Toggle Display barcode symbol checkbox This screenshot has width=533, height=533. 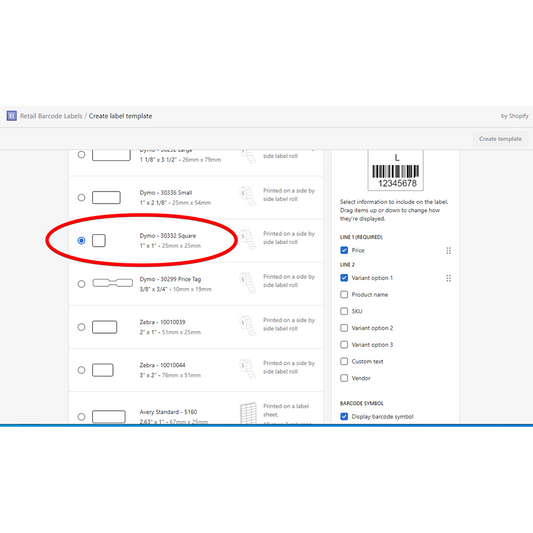[344, 416]
